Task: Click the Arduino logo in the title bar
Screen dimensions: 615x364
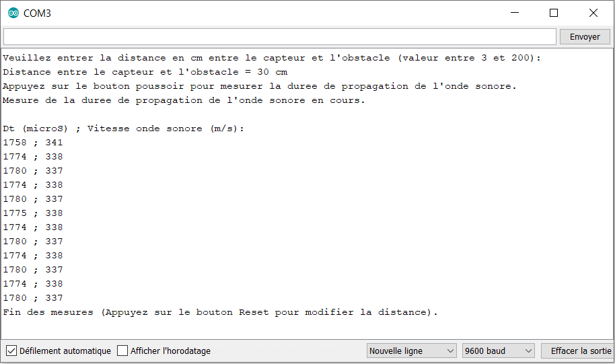Action: [x=13, y=13]
